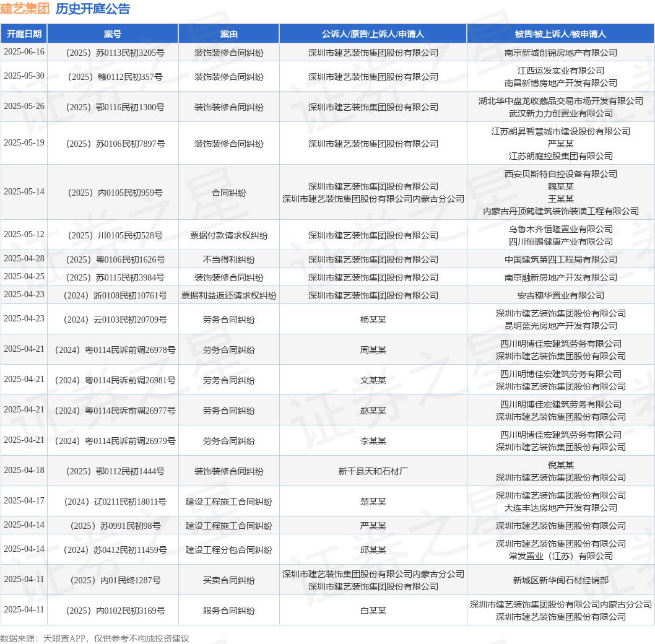
Task: Click defendant 南昌新博房地产开发有限公司
Action: [561, 83]
